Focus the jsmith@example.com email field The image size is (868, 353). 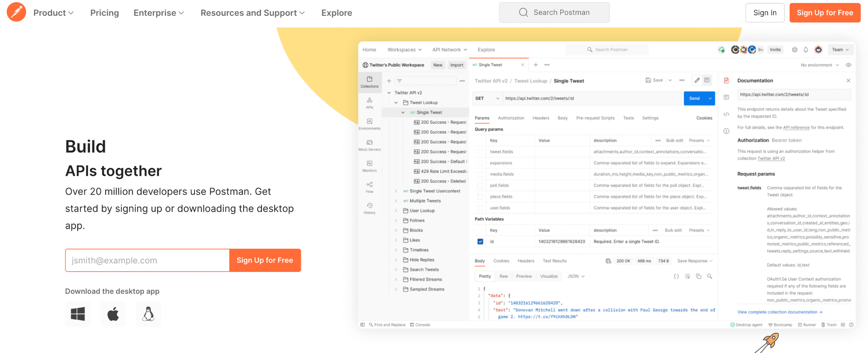click(147, 260)
